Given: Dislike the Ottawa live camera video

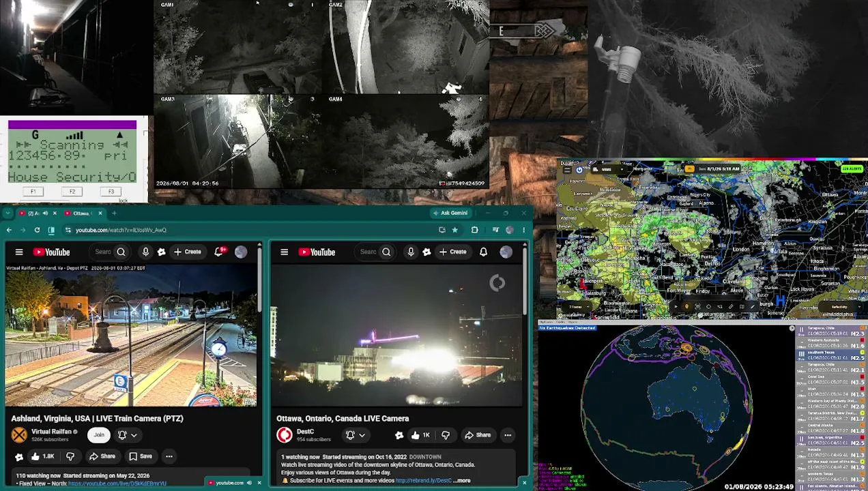Looking at the screenshot, I should [x=446, y=435].
